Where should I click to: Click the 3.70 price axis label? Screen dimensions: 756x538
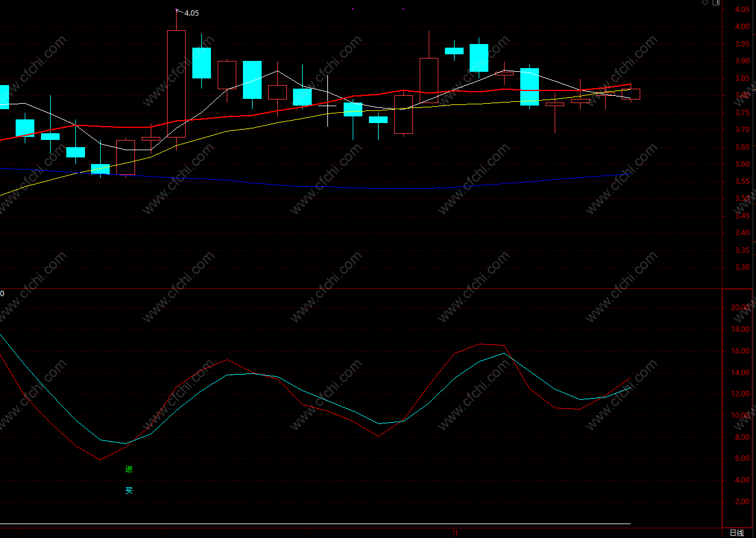(742, 130)
